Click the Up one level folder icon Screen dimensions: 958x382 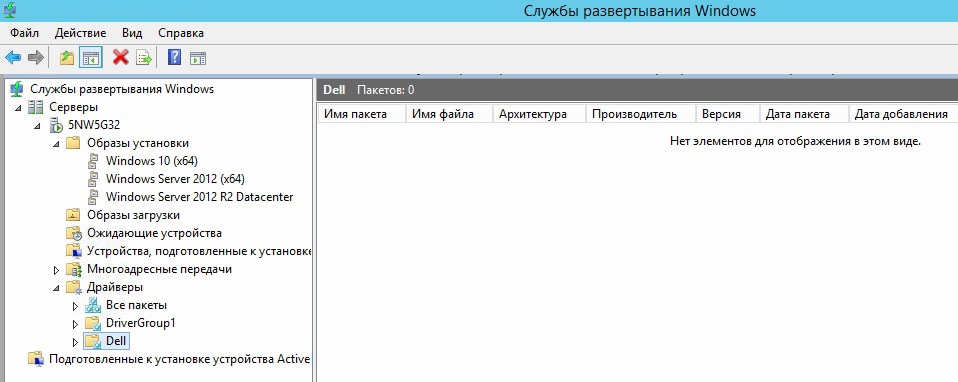pos(67,58)
